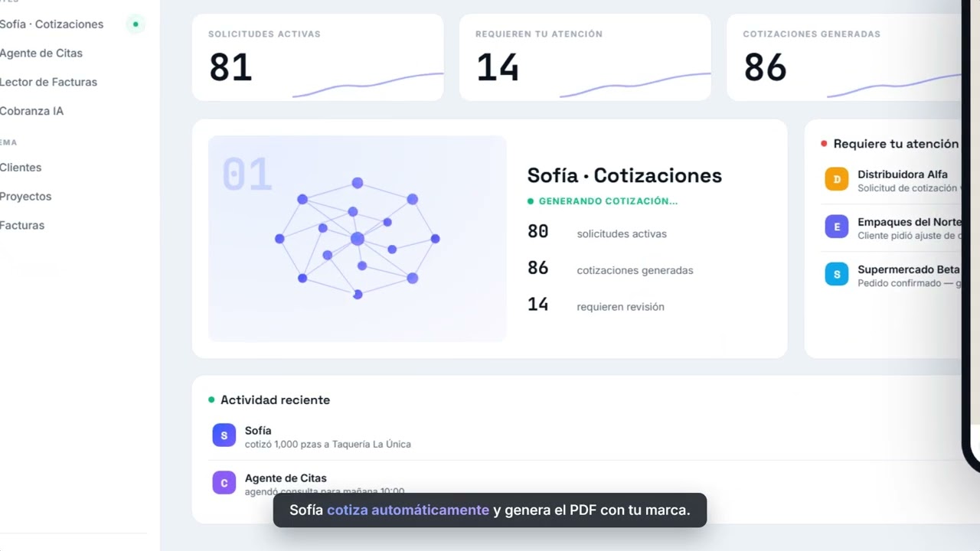Click the purple C avatar for Agente de Citas
The width and height of the screenshot is (980, 551).
click(224, 483)
